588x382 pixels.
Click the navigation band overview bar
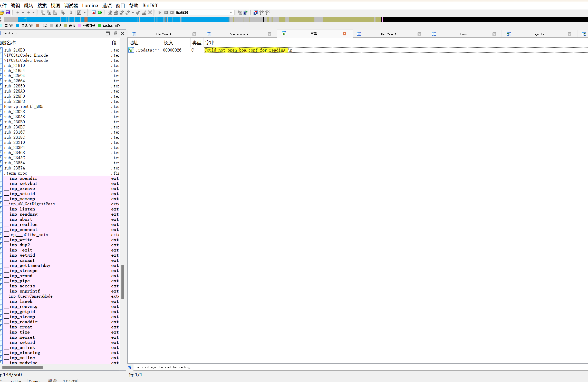[x=295, y=19]
